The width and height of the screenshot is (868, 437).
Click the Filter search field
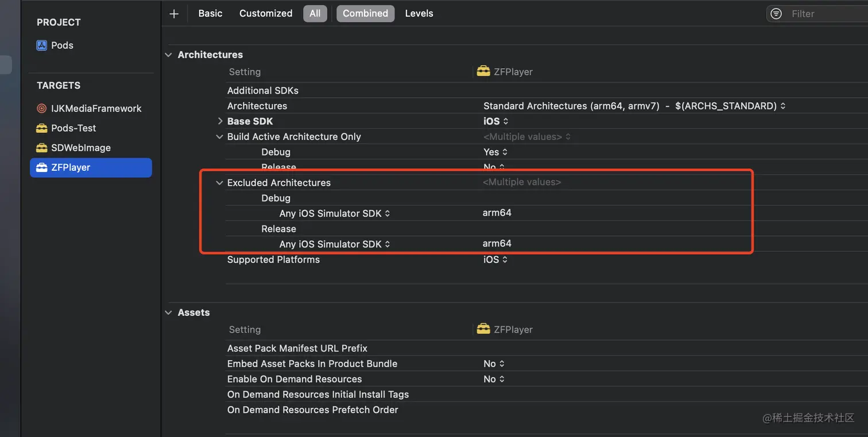click(827, 14)
